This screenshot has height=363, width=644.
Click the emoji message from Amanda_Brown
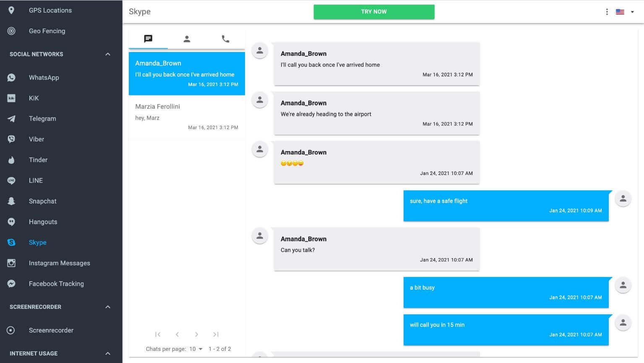pos(292,163)
